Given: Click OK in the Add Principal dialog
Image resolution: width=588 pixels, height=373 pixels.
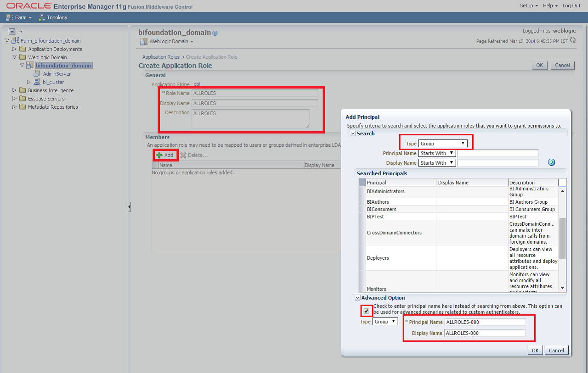Looking at the screenshot, I should pyautogui.click(x=535, y=350).
